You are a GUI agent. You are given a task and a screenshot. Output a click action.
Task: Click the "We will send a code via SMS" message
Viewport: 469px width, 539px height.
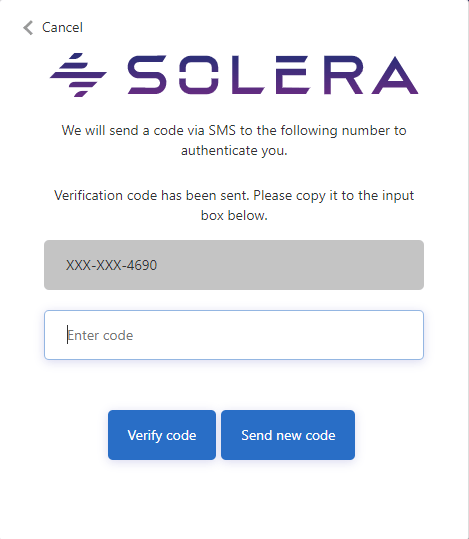[x=234, y=140]
